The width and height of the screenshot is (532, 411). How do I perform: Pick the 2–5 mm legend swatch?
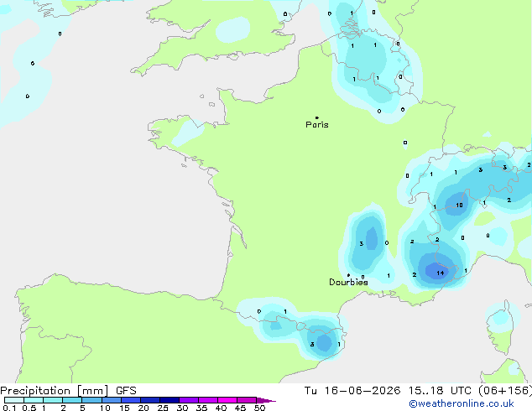pyautogui.click(x=72, y=400)
